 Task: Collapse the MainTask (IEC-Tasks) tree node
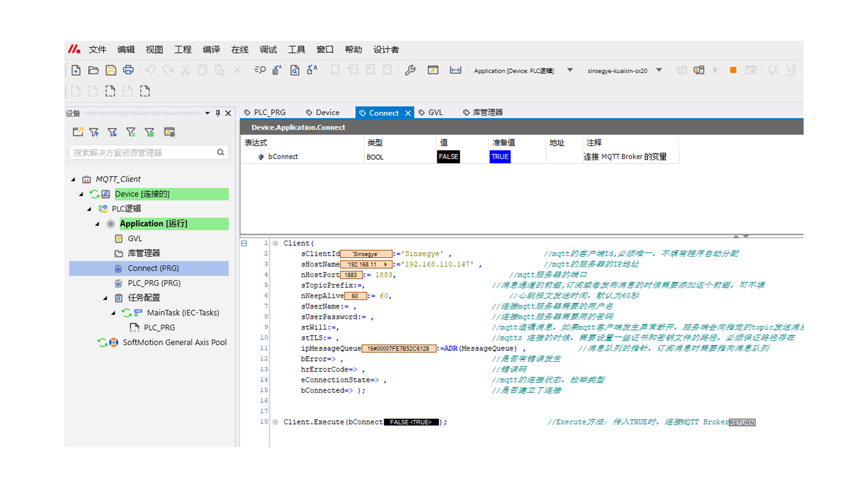pyautogui.click(x=113, y=313)
